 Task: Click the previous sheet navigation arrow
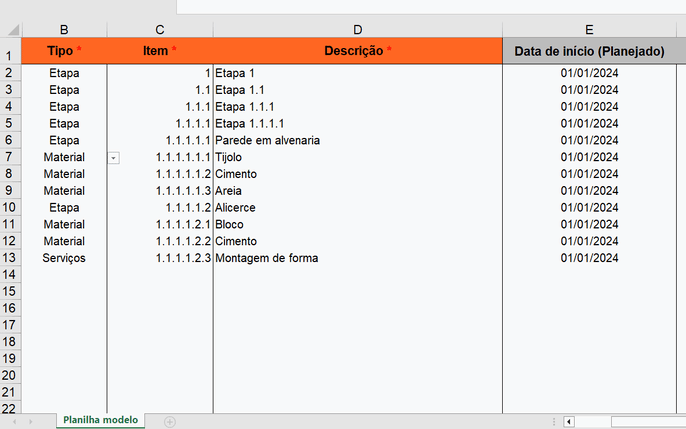[14, 422]
